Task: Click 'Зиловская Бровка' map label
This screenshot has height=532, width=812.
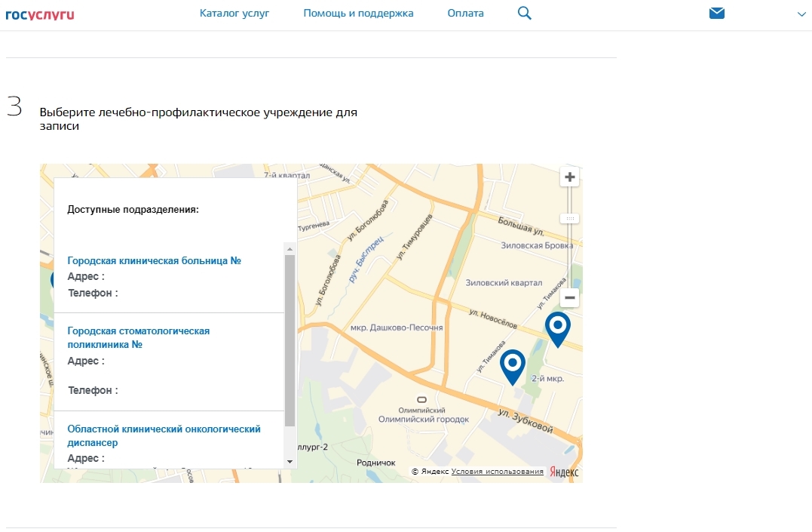Action: [537, 245]
